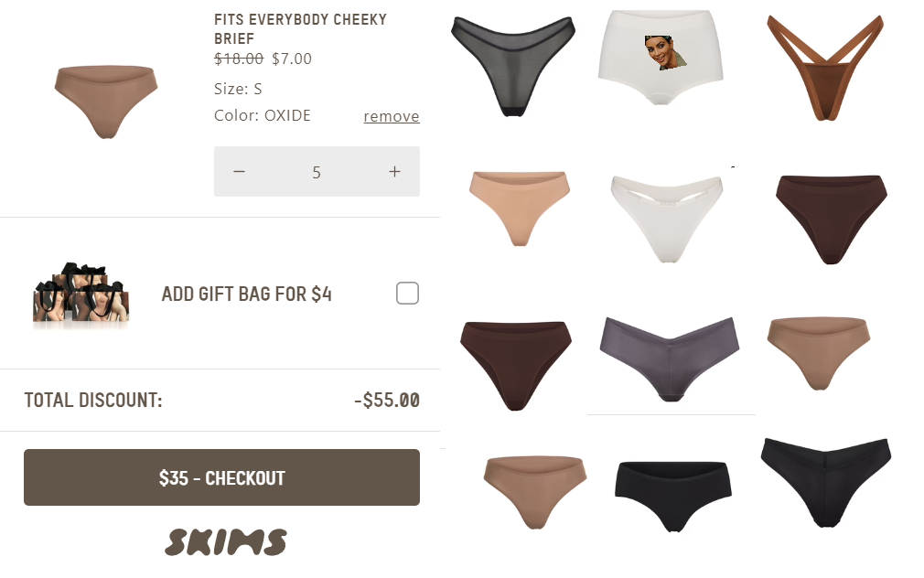Select the dark brown brief in third row

pyautogui.click(x=516, y=366)
